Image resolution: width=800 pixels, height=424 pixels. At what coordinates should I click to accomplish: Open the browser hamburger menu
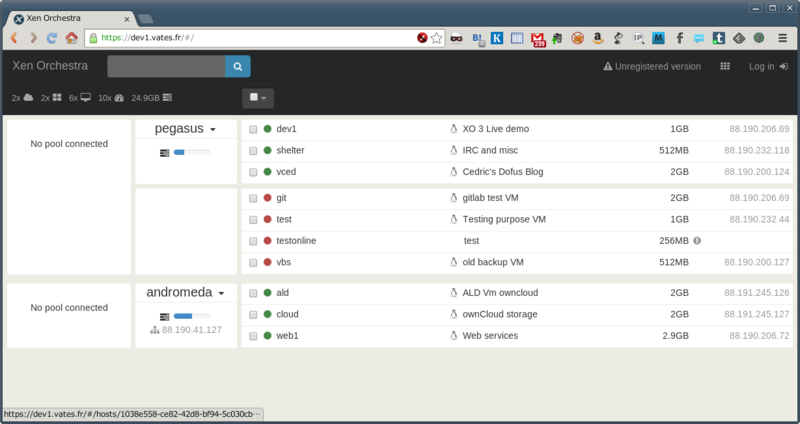pos(782,38)
